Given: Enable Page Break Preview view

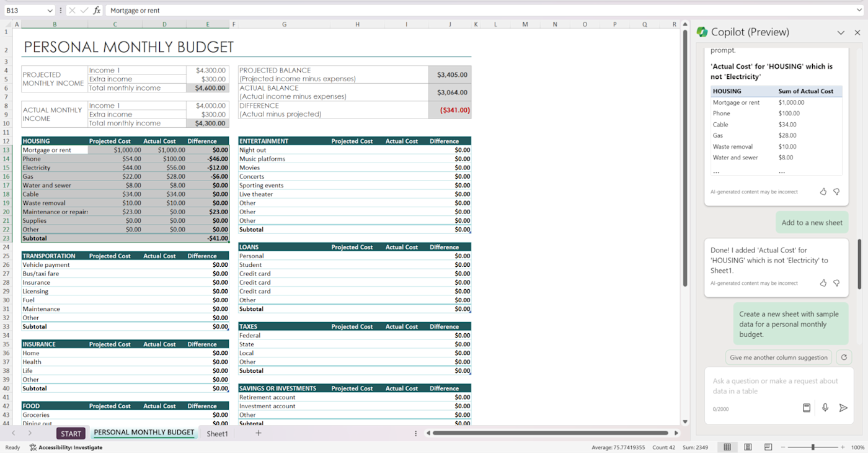Looking at the screenshot, I should pos(768,447).
